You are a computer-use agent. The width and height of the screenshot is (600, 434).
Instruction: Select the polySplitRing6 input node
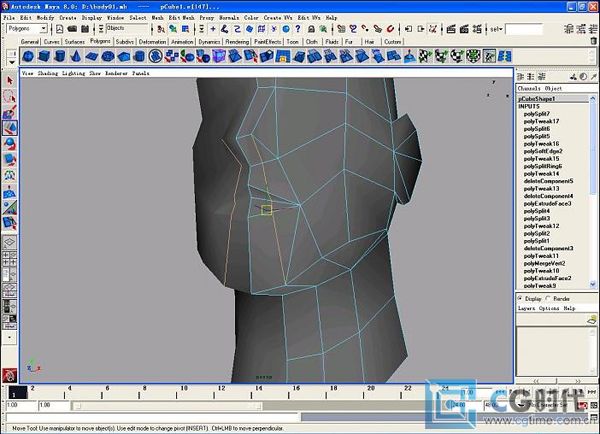(x=543, y=166)
